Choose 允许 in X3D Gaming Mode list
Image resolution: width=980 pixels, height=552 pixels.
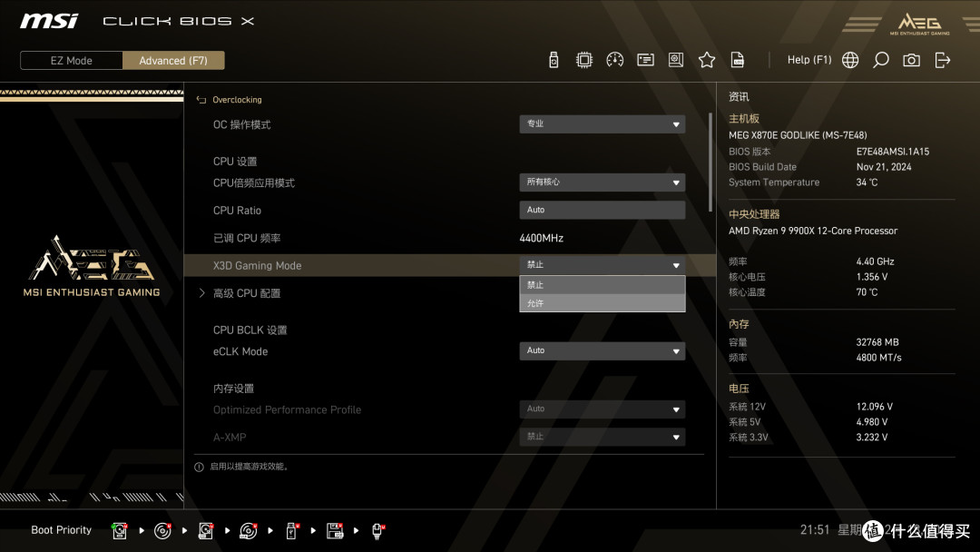602,303
